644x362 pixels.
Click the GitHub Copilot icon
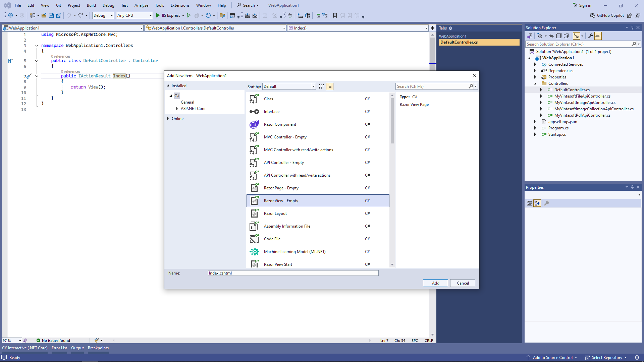pyautogui.click(x=593, y=15)
